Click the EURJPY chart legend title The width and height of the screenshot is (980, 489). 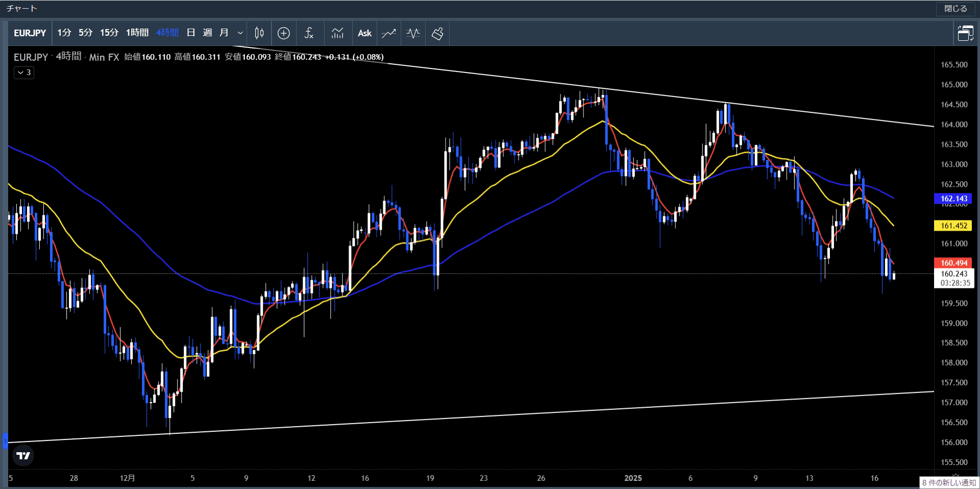click(x=31, y=57)
